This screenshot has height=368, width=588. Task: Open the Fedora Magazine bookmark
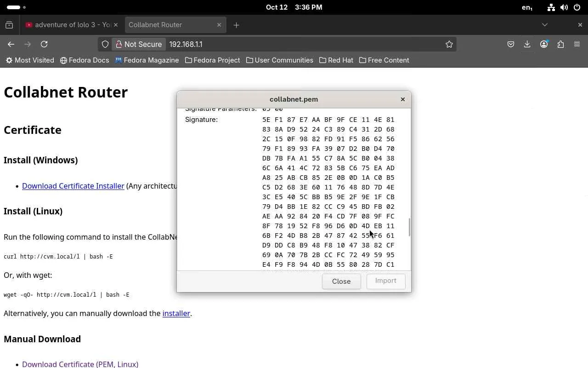coord(147,60)
